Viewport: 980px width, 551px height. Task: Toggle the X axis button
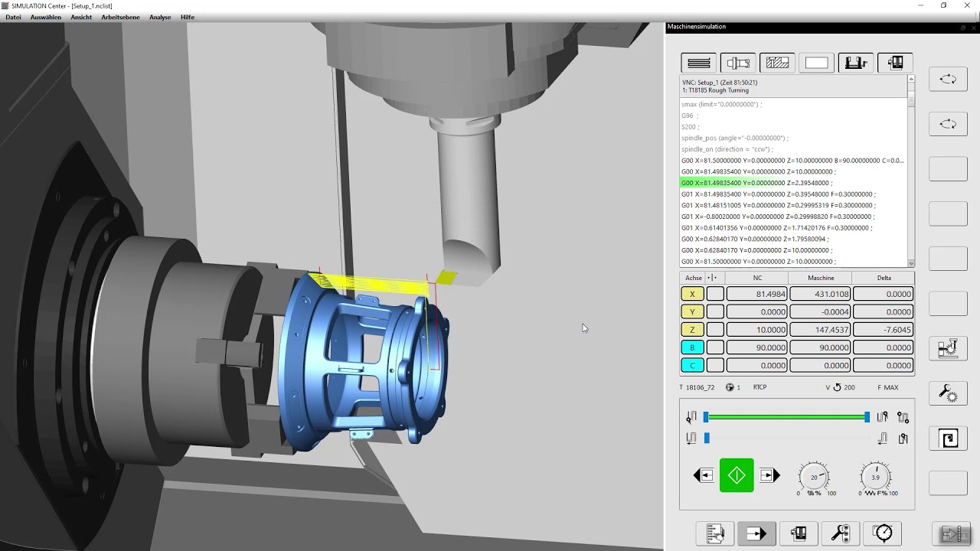[692, 294]
